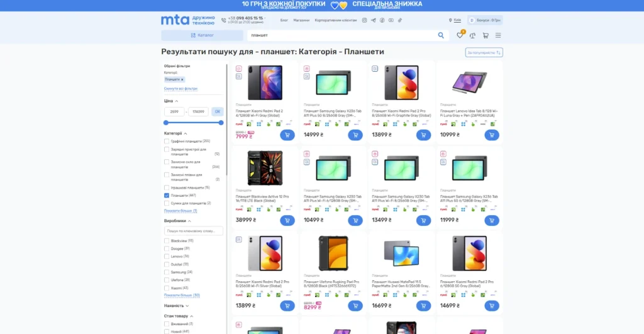Add Samsung Galaxy X230 10499 ₴ to cart
Image resolution: width=644 pixels, height=334 pixels.
[355, 220]
